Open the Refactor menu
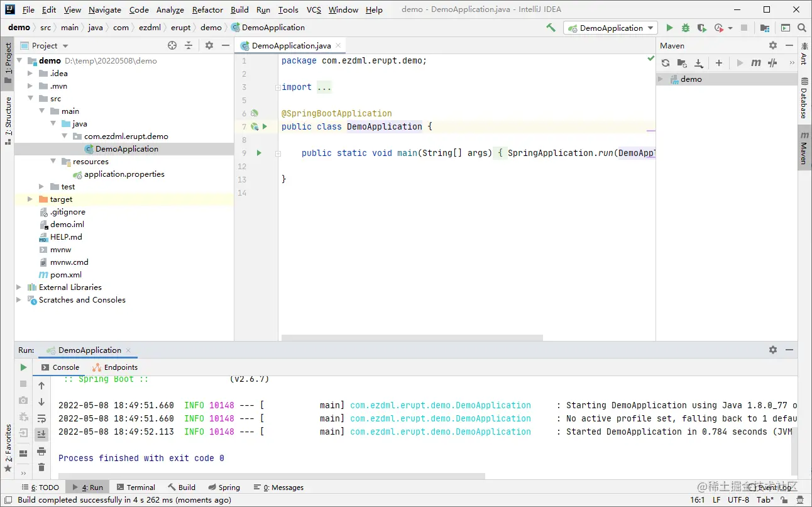 tap(207, 9)
